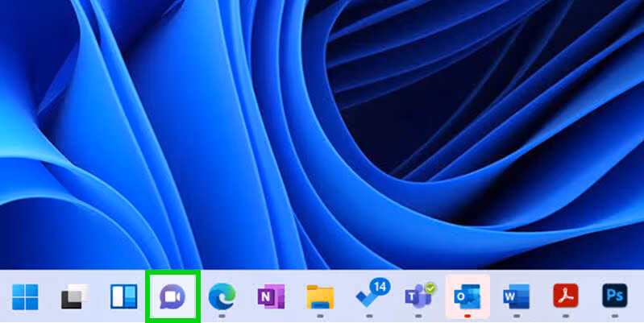This screenshot has height=323, width=644.
Task: Open File Explorer
Action: click(320, 296)
